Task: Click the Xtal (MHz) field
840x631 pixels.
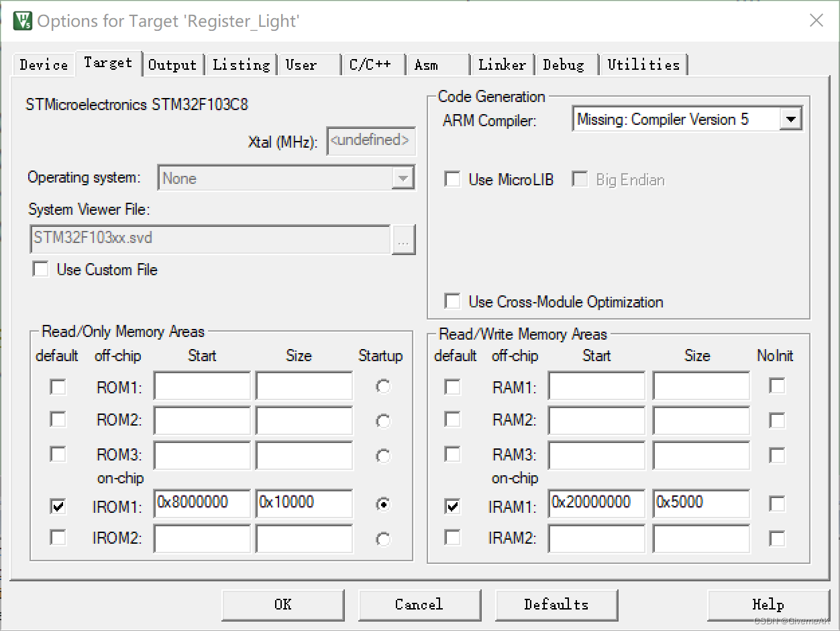Action: click(371, 142)
